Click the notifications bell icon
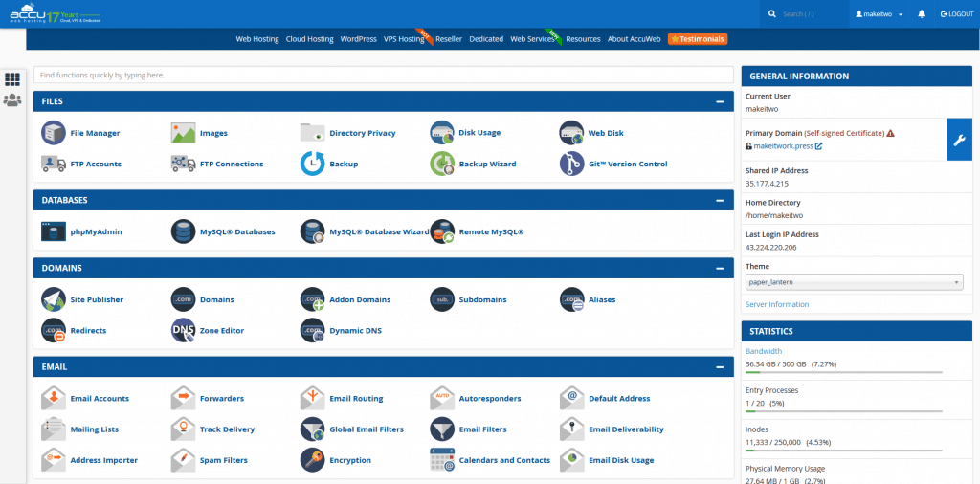This screenshot has height=484, width=980. pos(922,14)
